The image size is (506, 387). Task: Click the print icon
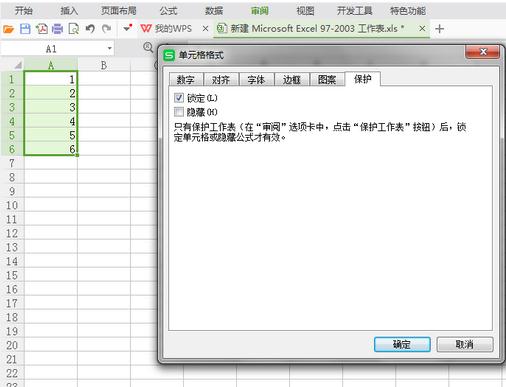[57, 29]
